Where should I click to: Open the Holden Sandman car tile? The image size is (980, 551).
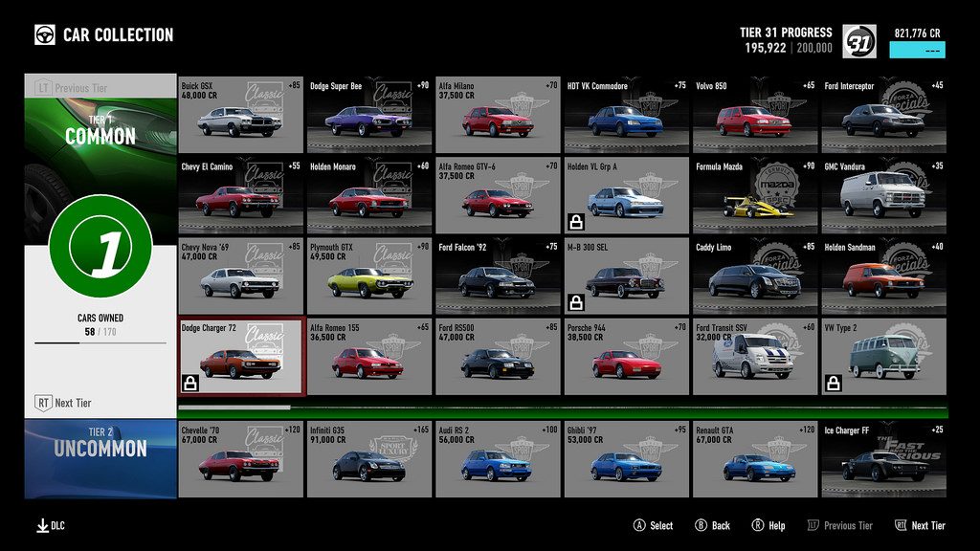tap(884, 276)
